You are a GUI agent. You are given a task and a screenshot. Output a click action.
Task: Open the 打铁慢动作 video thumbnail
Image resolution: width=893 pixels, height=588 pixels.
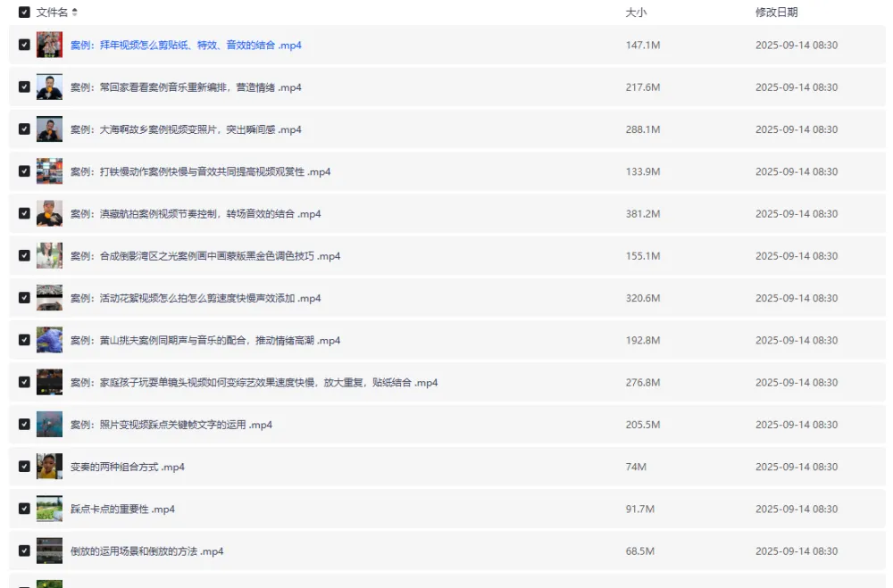tap(49, 171)
